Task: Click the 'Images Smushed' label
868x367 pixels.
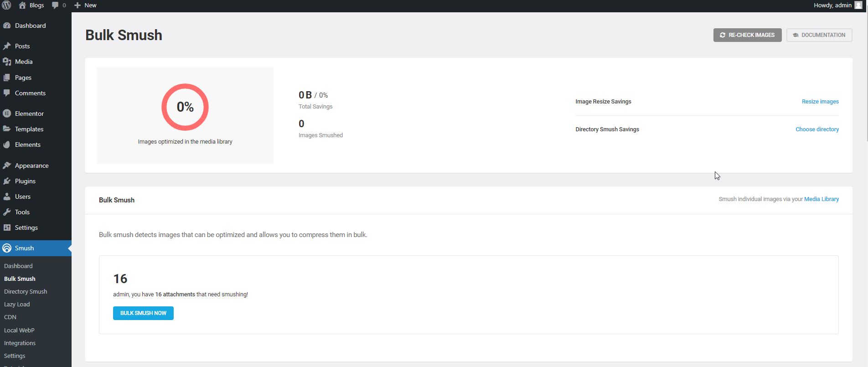Action: [x=320, y=135]
